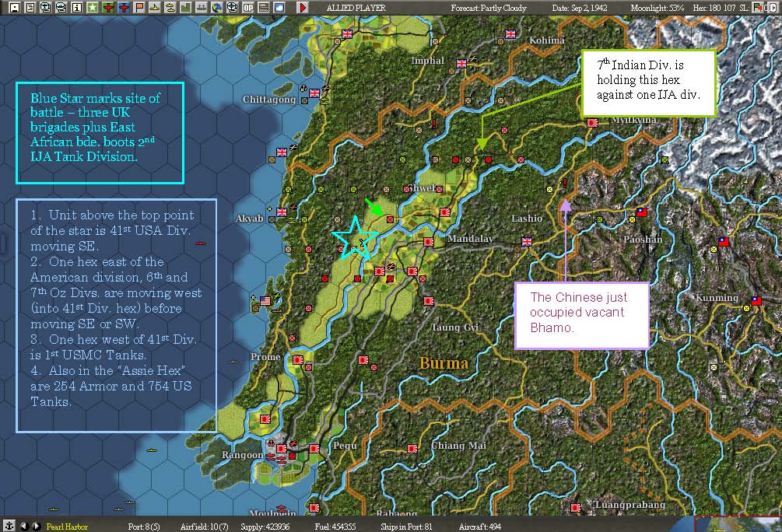Image resolution: width=782 pixels, height=532 pixels.
Task: Click the Pearl Harbor base name
Action: coord(67,527)
